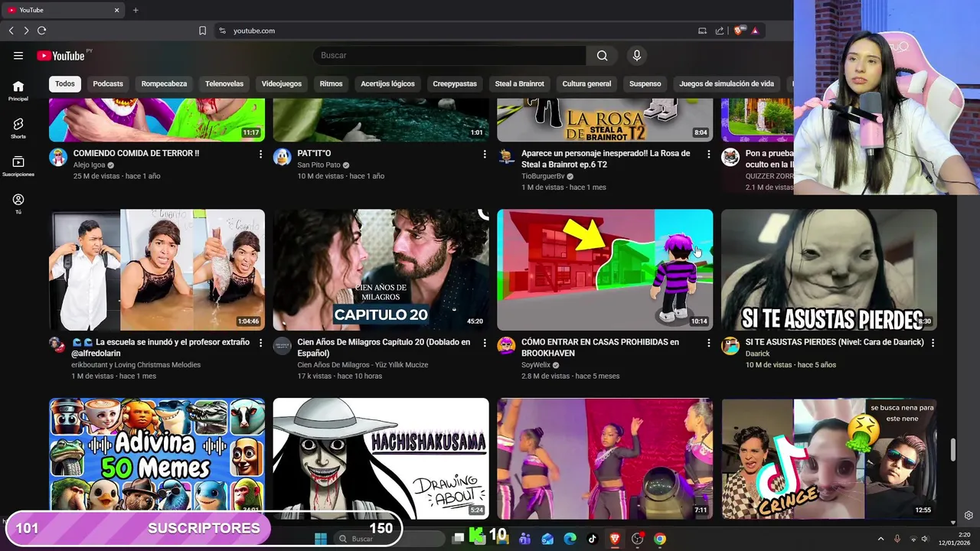
Task: Open San Pito Pato channel name
Action: click(x=318, y=165)
